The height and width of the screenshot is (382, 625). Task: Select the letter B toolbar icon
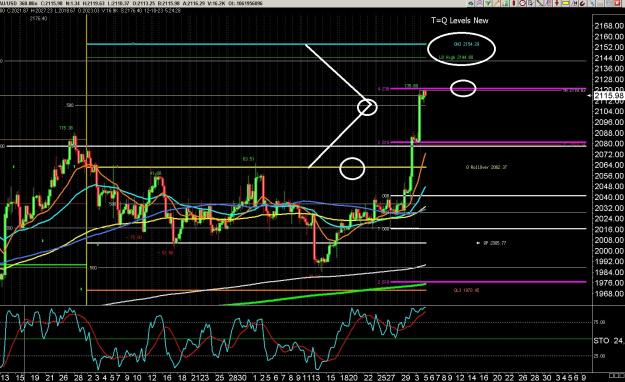coord(531,3)
